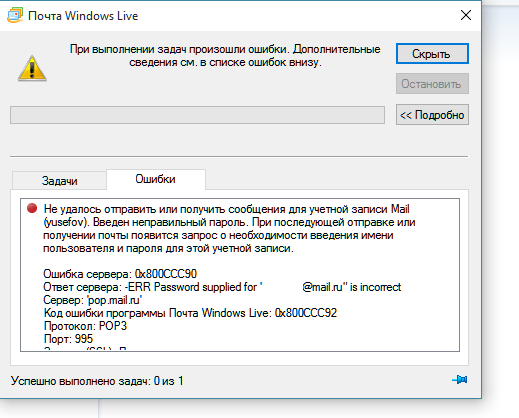Viewport: 519px width, 418px height.
Task: Toggle the blue pushpin icon
Action: click(x=460, y=380)
